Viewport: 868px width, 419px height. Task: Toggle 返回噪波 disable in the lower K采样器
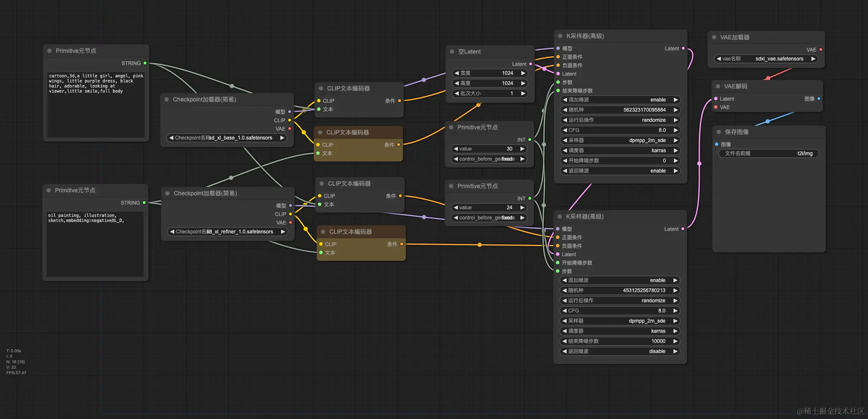click(x=620, y=351)
